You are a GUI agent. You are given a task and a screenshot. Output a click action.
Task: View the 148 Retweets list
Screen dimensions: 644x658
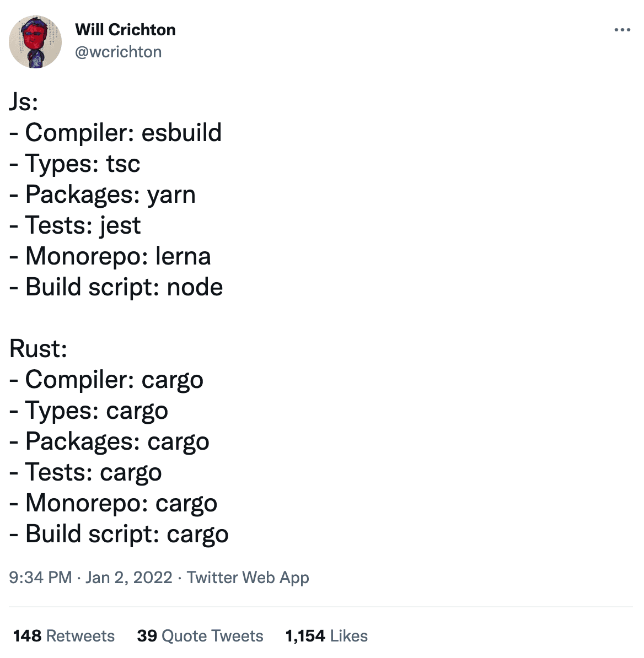point(64,636)
